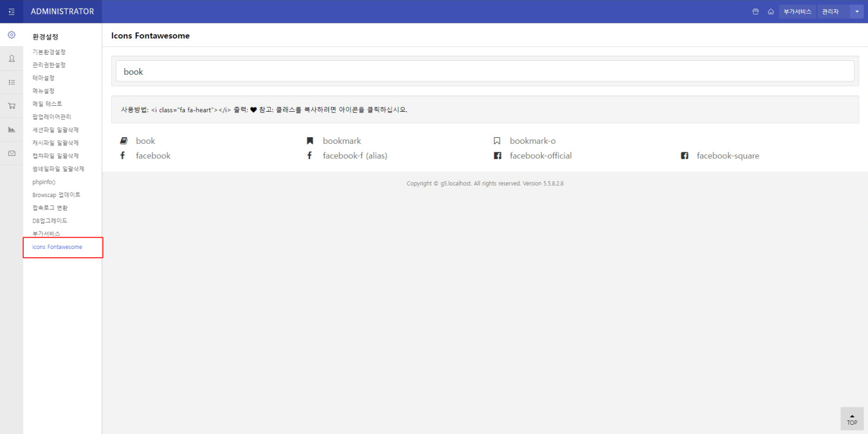868x434 pixels.
Task: Click the icon search field containing book
Action: (484, 72)
